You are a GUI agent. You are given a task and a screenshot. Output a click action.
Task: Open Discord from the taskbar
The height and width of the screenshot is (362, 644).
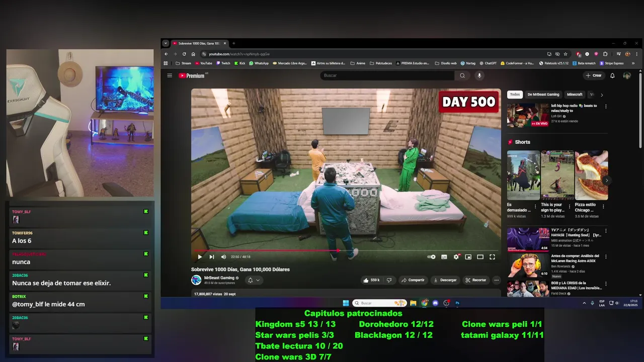[x=435, y=303]
